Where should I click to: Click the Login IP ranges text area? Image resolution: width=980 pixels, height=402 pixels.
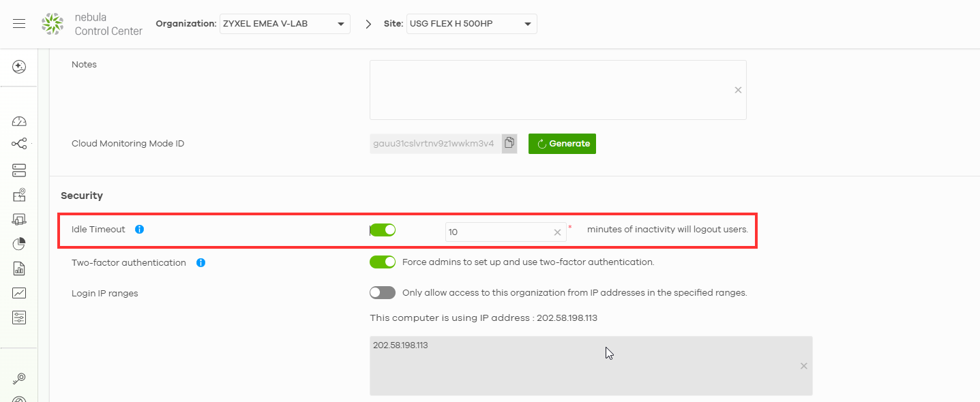pos(591,366)
